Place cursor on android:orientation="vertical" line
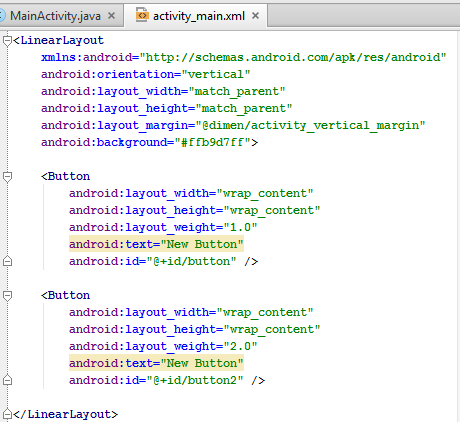Screen dimensions: 460x422 point(145,74)
